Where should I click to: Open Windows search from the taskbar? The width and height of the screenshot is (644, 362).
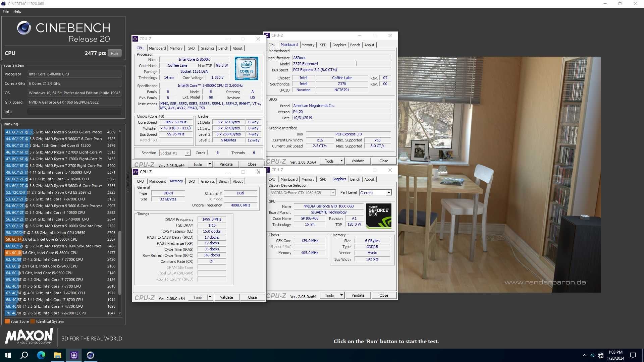(24, 355)
